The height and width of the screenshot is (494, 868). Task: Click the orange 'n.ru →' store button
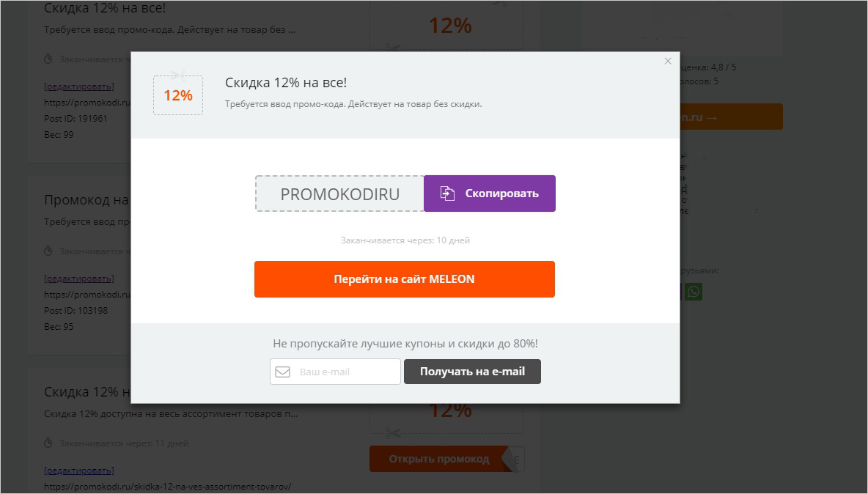731,117
